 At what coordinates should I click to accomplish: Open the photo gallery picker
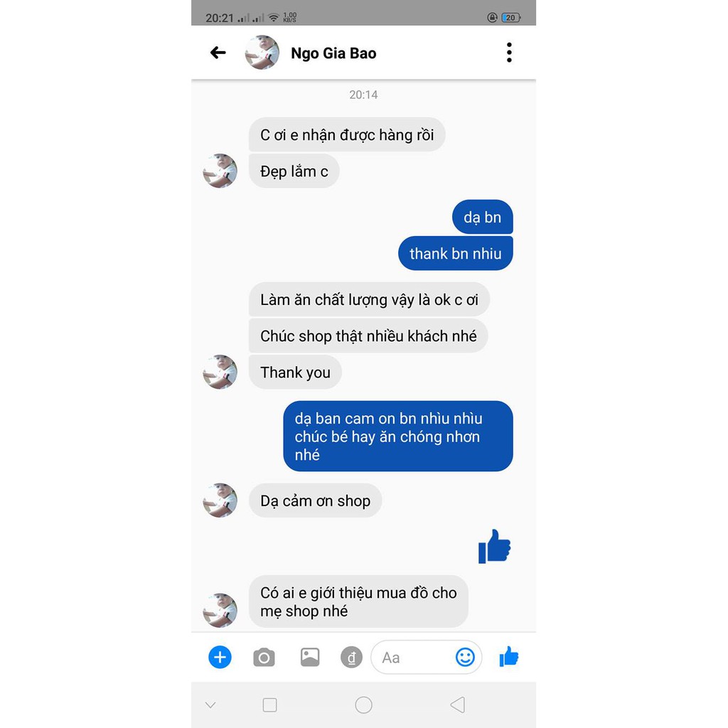pos(310,657)
